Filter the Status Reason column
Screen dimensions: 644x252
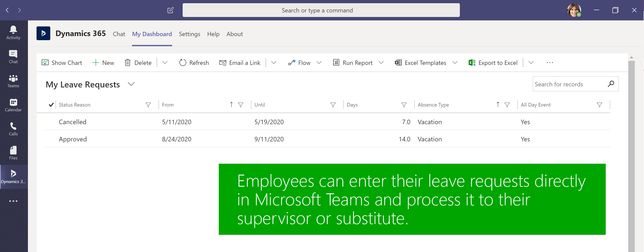(148, 105)
